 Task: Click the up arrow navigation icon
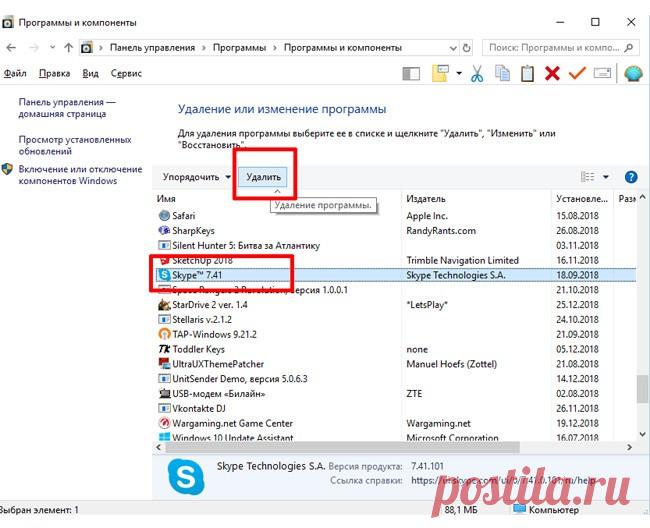68,47
